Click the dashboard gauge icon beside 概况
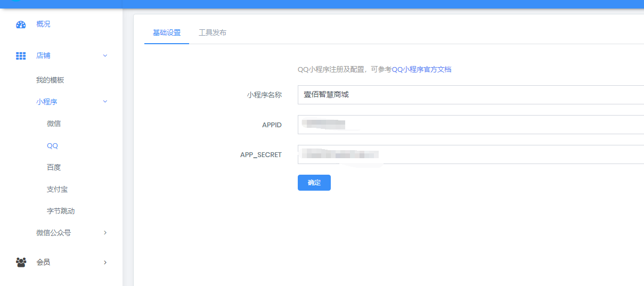This screenshot has height=286, width=644. click(x=21, y=24)
